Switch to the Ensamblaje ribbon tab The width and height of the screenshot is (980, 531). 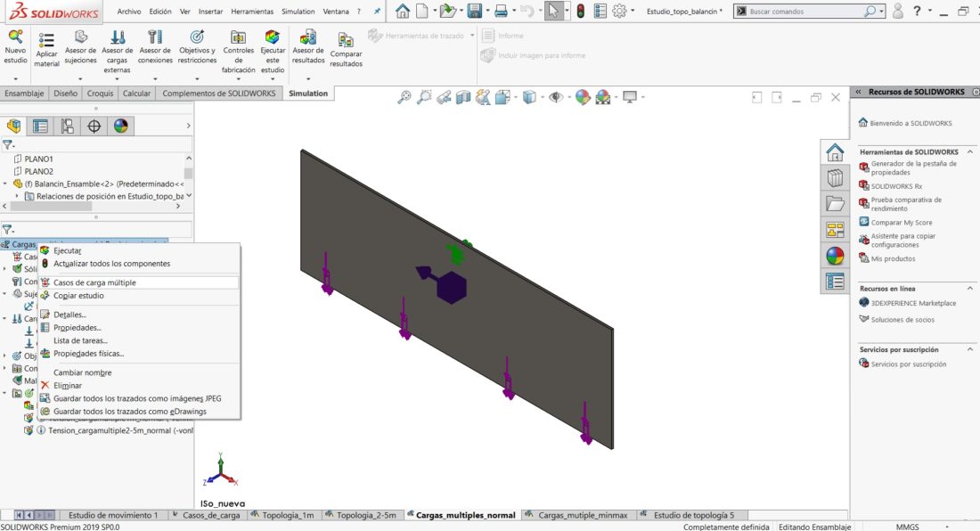click(24, 93)
